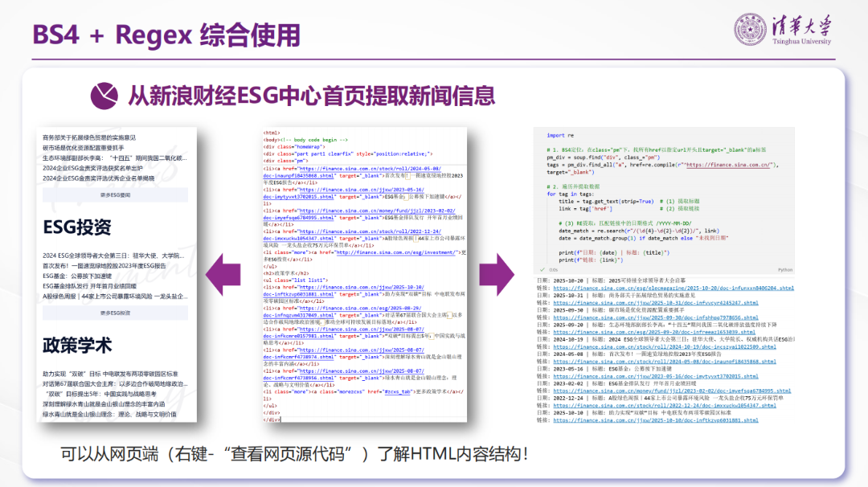This screenshot has width=868, height=487.
Task: Click the '<ul class="list list1">' HTML source line
Action: [x=296, y=280]
